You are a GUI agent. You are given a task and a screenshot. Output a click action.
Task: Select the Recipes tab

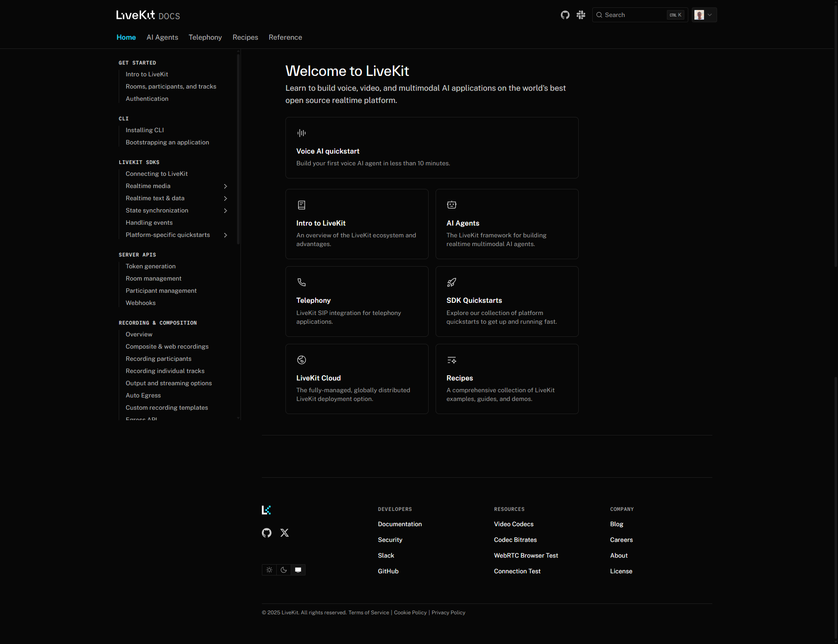tap(245, 38)
